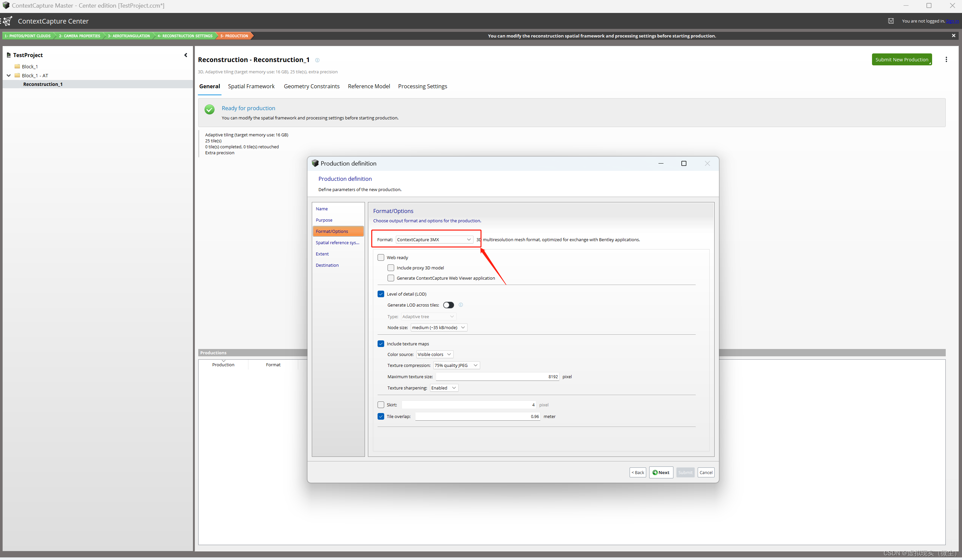This screenshot has height=560, width=962.
Task: Open the Texture compression dropdown
Action: click(456, 366)
